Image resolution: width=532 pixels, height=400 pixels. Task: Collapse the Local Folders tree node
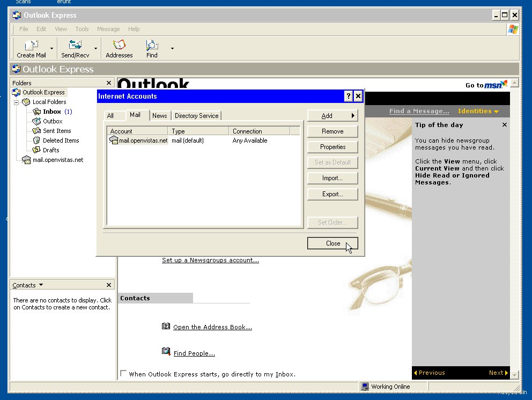(x=16, y=102)
